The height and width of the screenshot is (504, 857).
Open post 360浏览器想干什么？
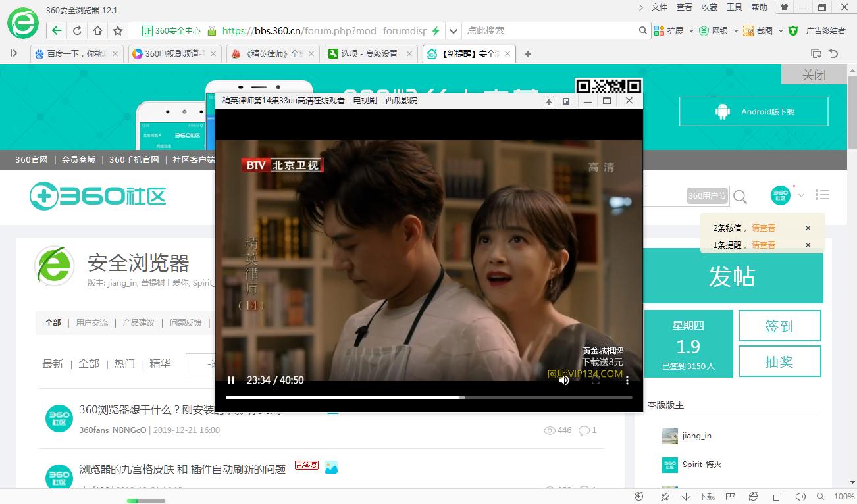180,409
